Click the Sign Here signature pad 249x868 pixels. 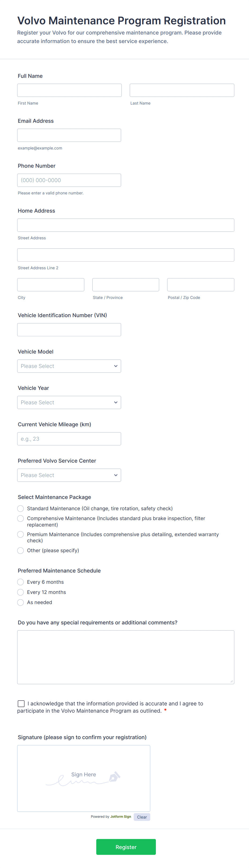pos(83,778)
